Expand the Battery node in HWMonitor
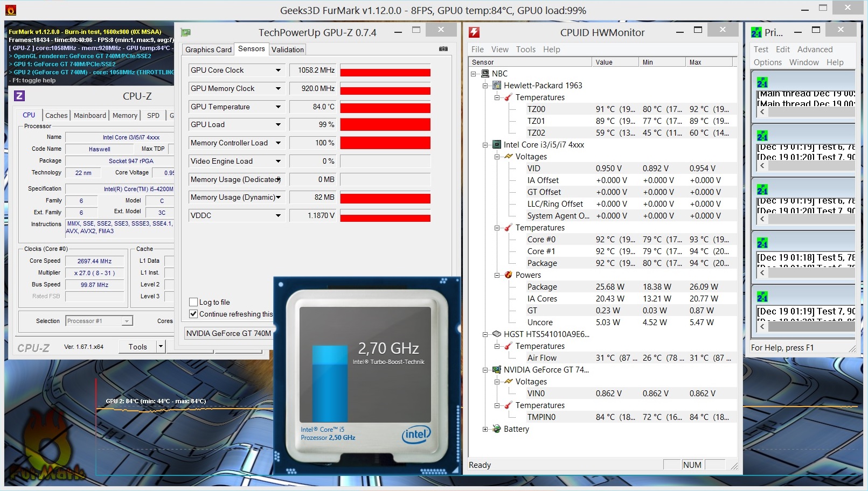The width and height of the screenshot is (868, 491). click(485, 429)
